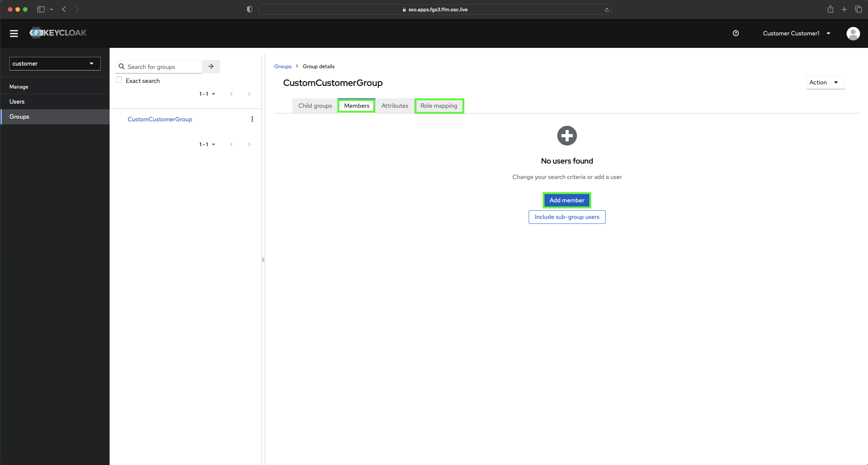Click the Safari share icon
Screen dimensions: 868x465
pos(830,9)
